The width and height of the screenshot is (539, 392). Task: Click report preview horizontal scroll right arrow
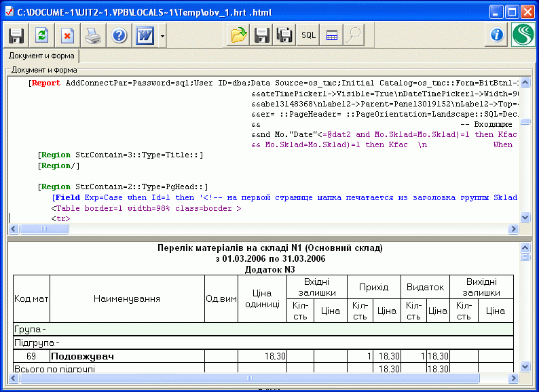[513, 378]
